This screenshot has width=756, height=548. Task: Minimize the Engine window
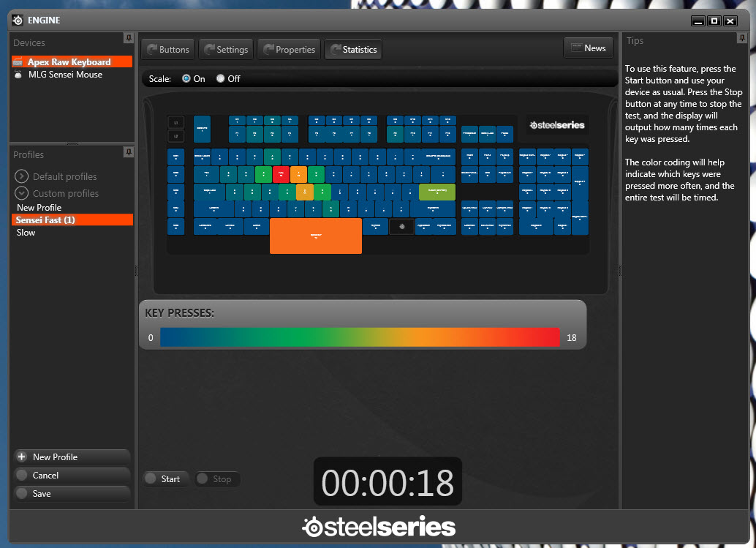(x=698, y=20)
